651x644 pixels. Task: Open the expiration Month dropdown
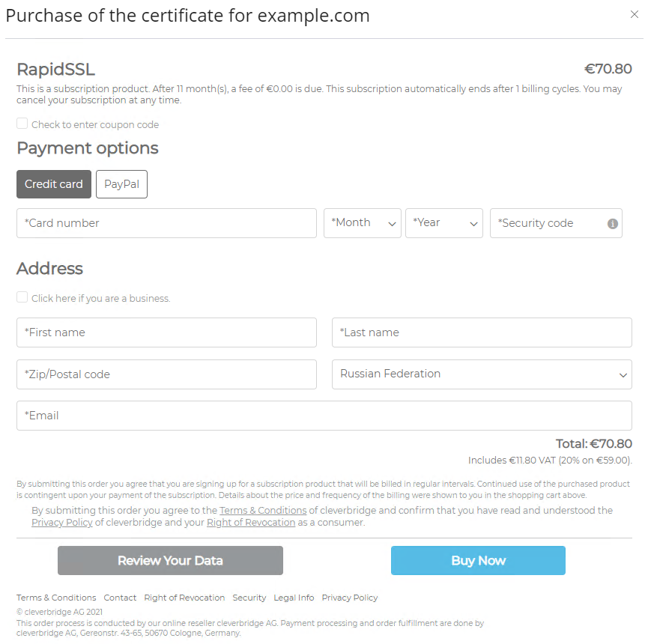click(362, 223)
